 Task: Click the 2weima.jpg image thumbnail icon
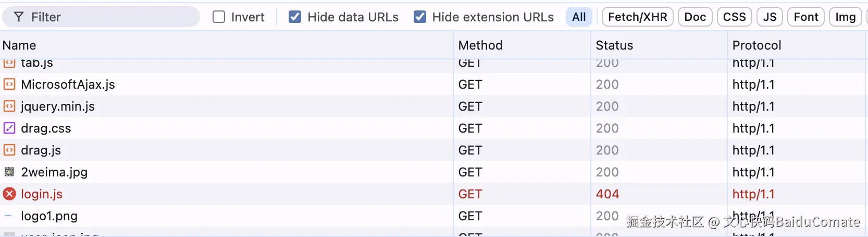[x=9, y=172]
